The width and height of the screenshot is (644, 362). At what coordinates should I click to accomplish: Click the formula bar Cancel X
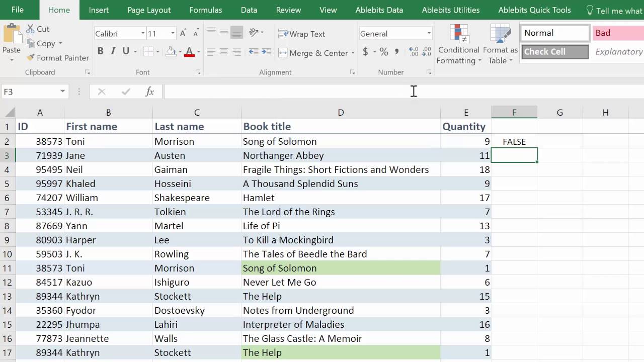102,92
